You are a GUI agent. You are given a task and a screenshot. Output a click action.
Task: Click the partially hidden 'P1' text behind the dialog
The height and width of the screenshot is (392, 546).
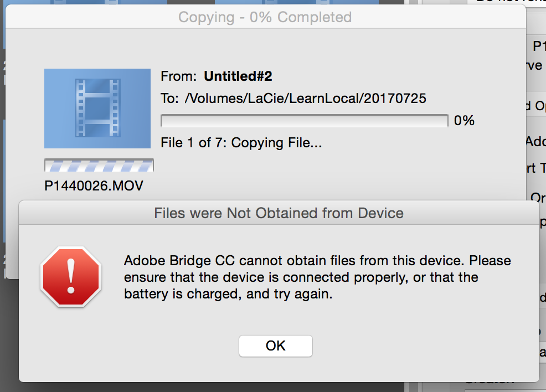(539, 46)
